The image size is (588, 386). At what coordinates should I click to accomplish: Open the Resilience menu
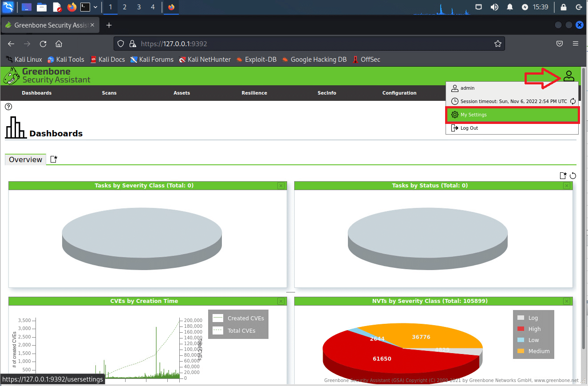[254, 93]
